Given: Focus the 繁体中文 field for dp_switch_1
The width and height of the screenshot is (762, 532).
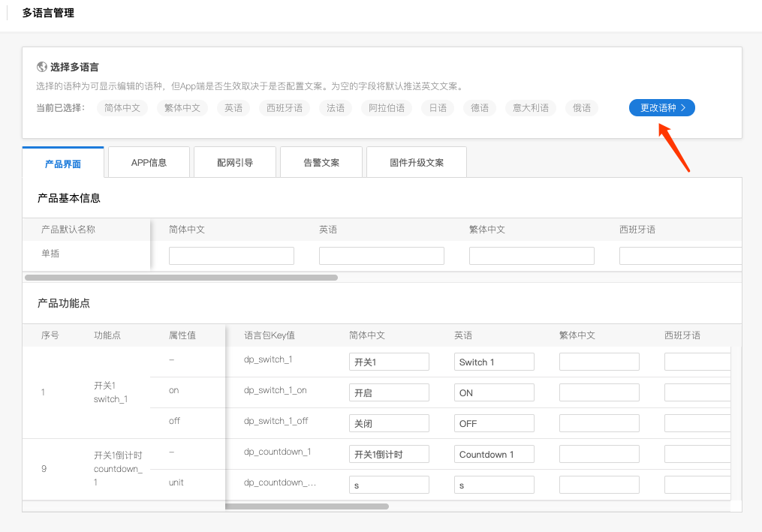Looking at the screenshot, I should (599, 362).
